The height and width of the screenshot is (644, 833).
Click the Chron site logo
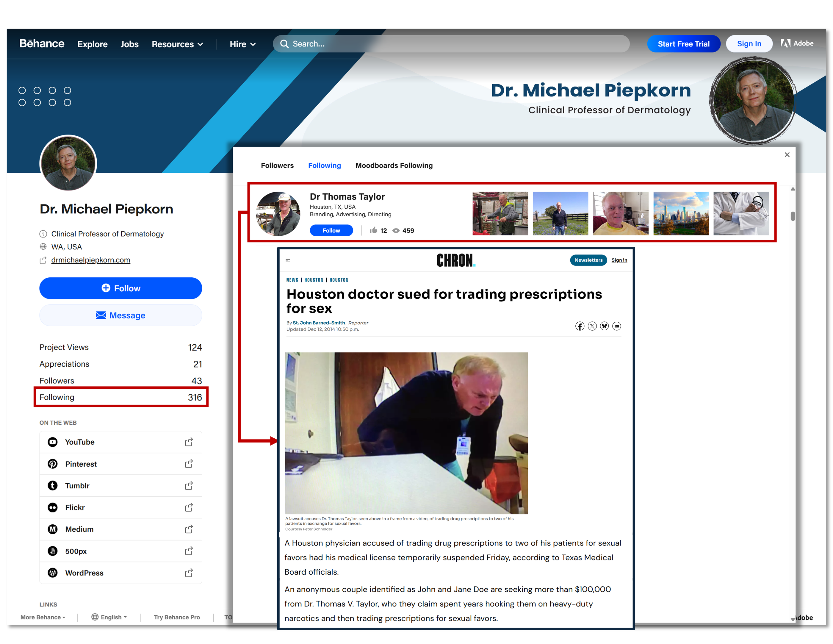456,260
